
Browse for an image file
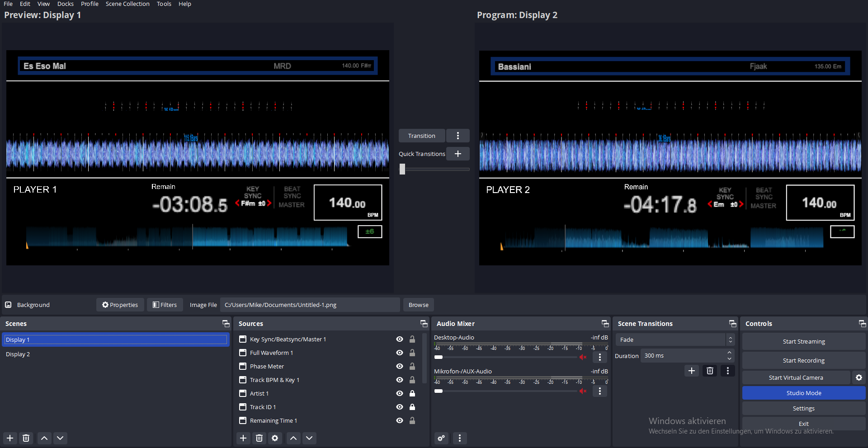(419, 305)
